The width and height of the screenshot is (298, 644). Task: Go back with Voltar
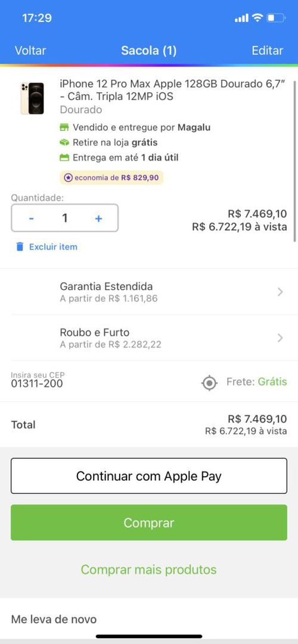30,51
